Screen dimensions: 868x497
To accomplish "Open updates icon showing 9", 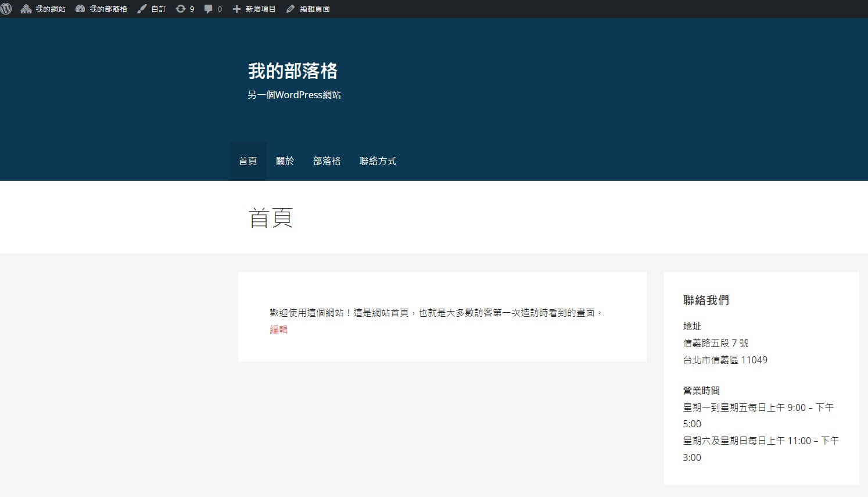I will point(181,9).
